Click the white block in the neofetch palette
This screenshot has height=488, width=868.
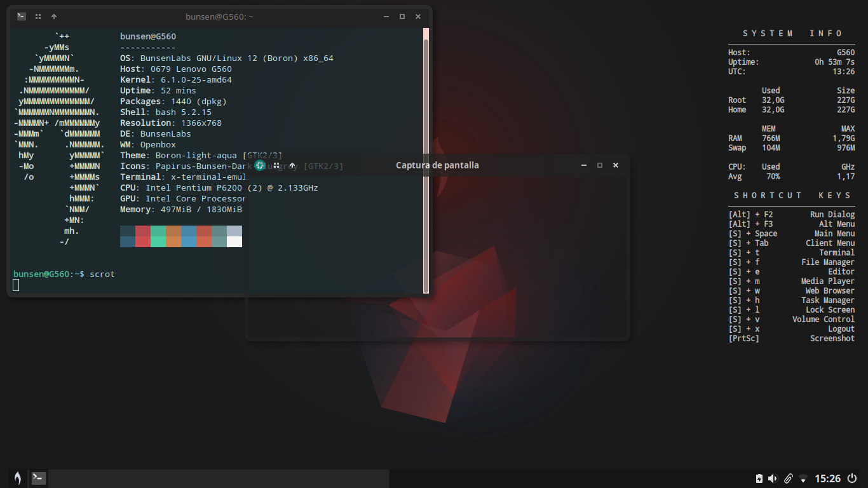234,241
